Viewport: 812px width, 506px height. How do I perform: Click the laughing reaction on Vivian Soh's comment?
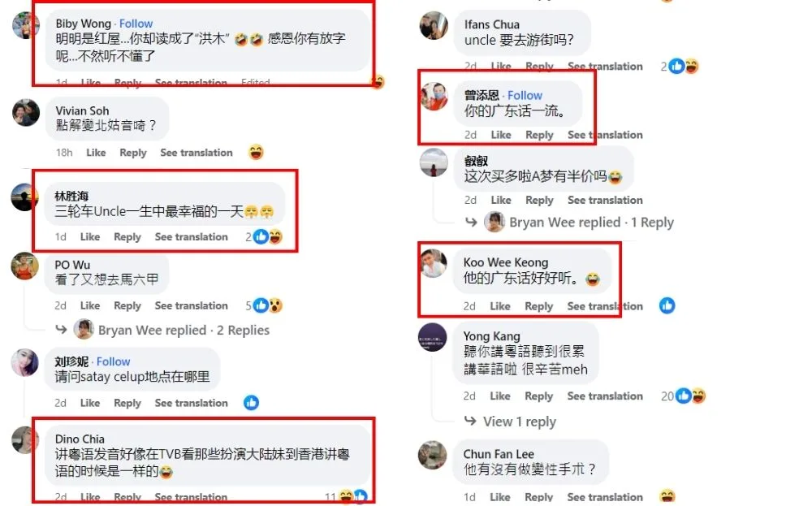(256, 152)
